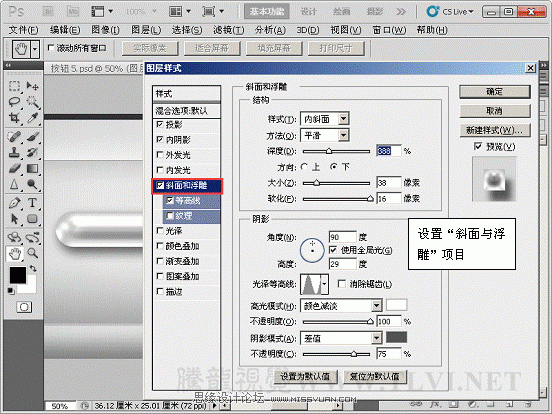Viewport: 552px width, 414px height.
Task: Toggle 使用全局光 global light checkbox
Action: point(333,250)
